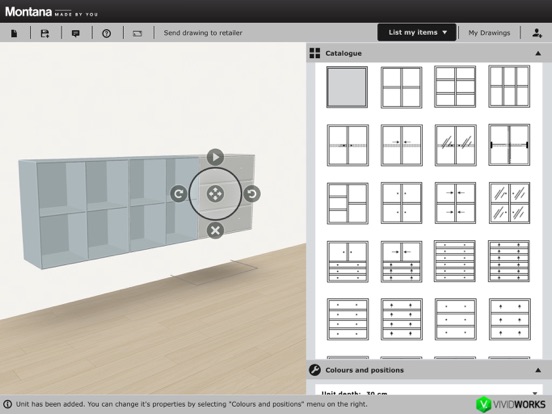Click the Montana logo

coord(51,12)
